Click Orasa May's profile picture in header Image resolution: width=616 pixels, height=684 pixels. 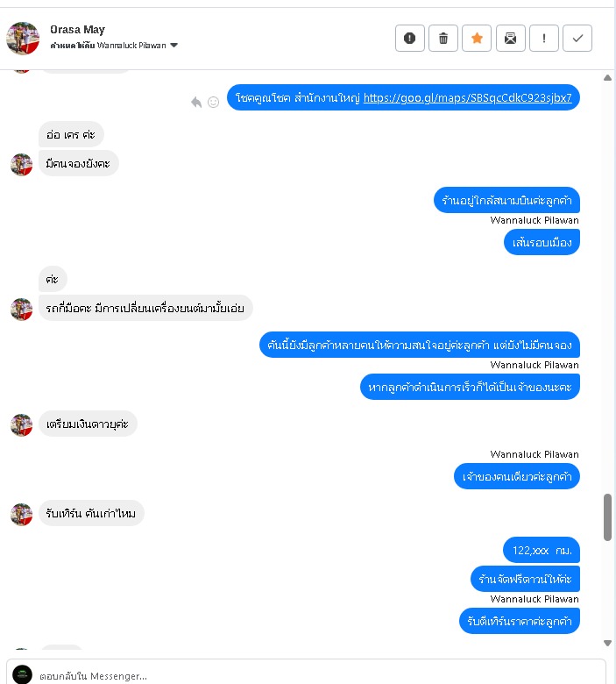coord(23,39)
